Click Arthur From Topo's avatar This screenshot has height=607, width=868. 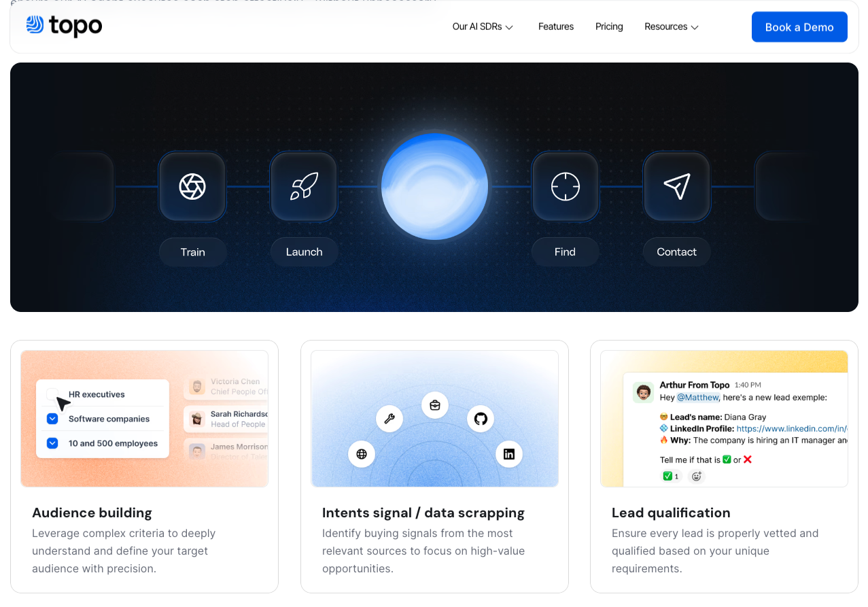point(643,392)
